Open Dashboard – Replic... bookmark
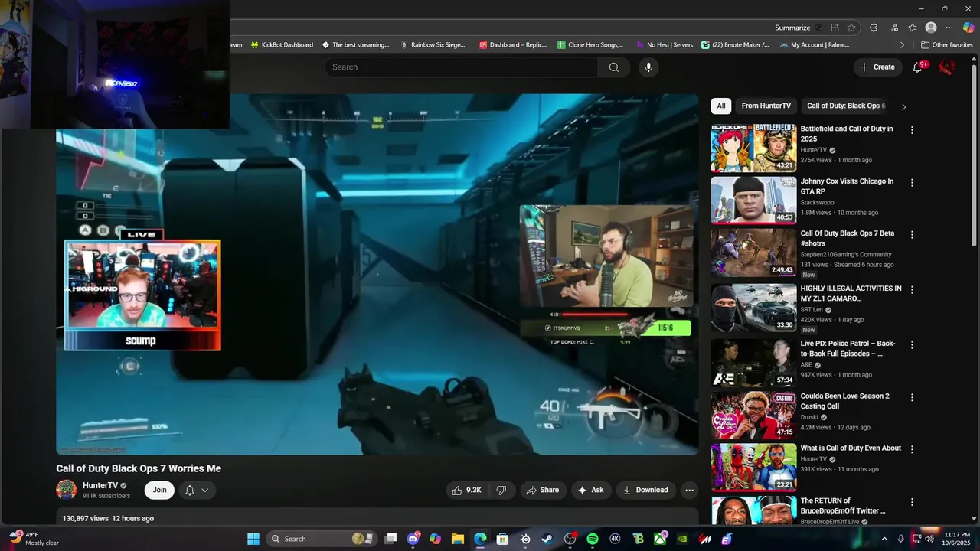Viewport: 980px width, 551px height. click(512, 45)
